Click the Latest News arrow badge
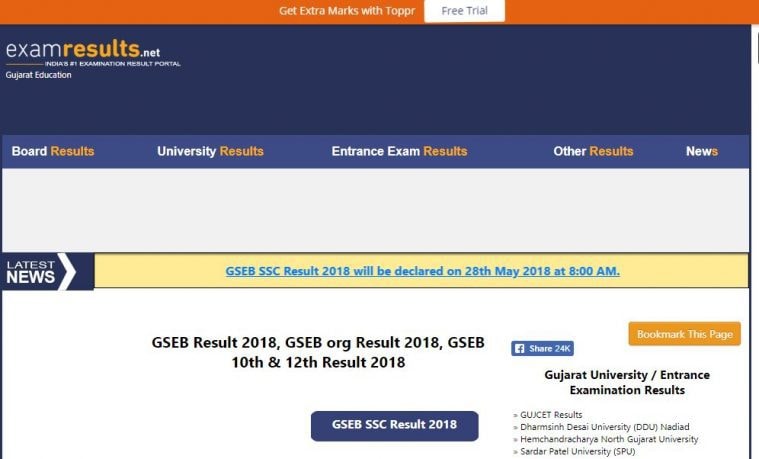 click(x=40, y=271)
